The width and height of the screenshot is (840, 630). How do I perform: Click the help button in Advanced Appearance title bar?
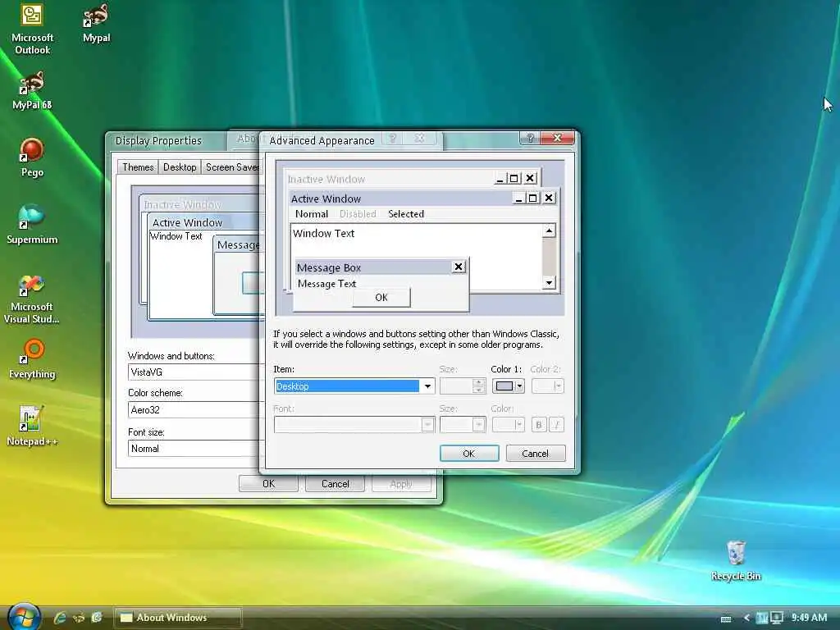530,138
